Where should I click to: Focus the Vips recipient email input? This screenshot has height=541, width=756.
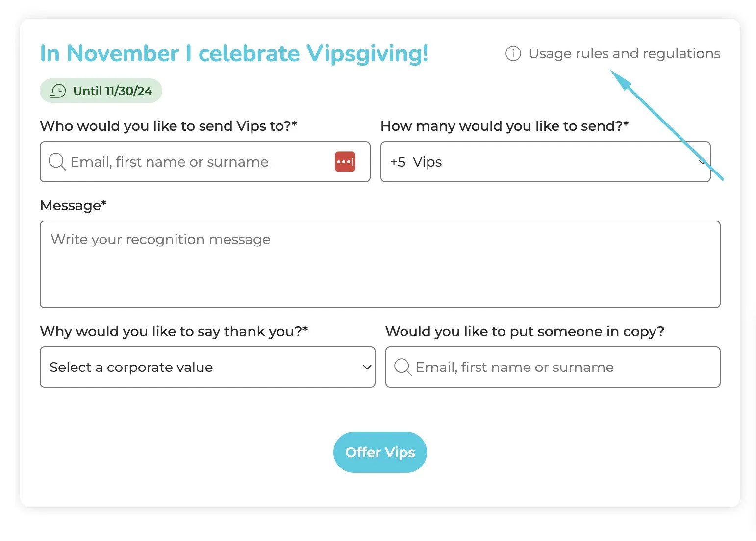[196, 162]
